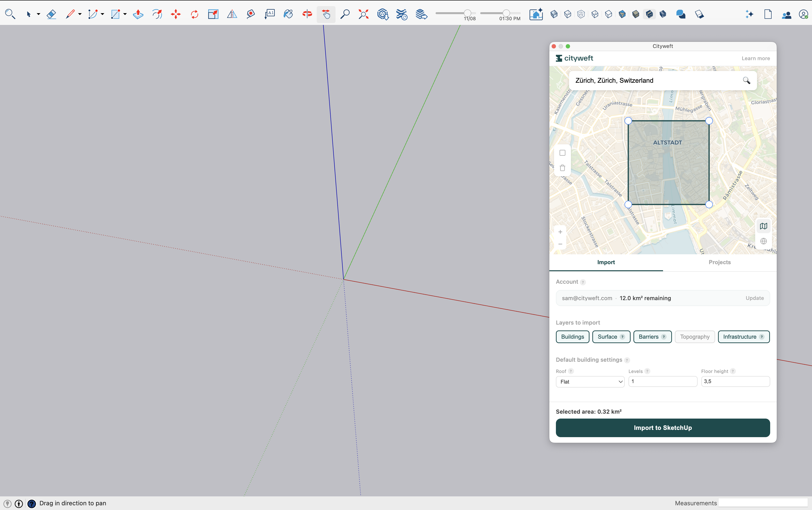
Task: Activate the Rotate tool
Action: tap(195, 14)
